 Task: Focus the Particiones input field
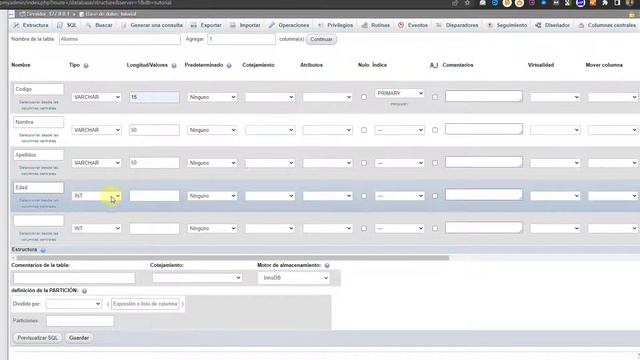coord(80,321)
